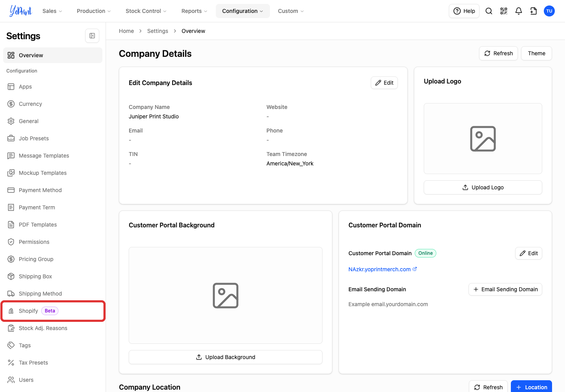The width and height of the screenshot is (565, 392).
Task: Click the new document icon in top bar
Action: tap(534, 11)
